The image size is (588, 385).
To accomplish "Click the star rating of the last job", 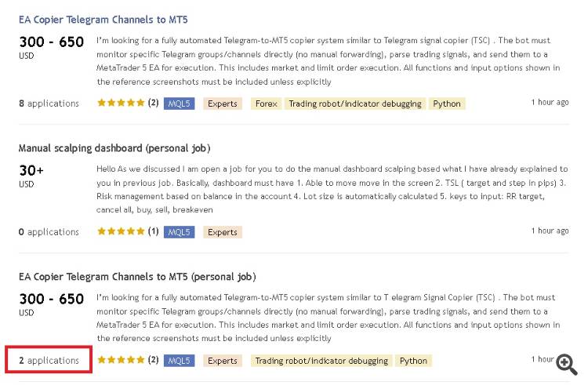I will click(121, 360).
